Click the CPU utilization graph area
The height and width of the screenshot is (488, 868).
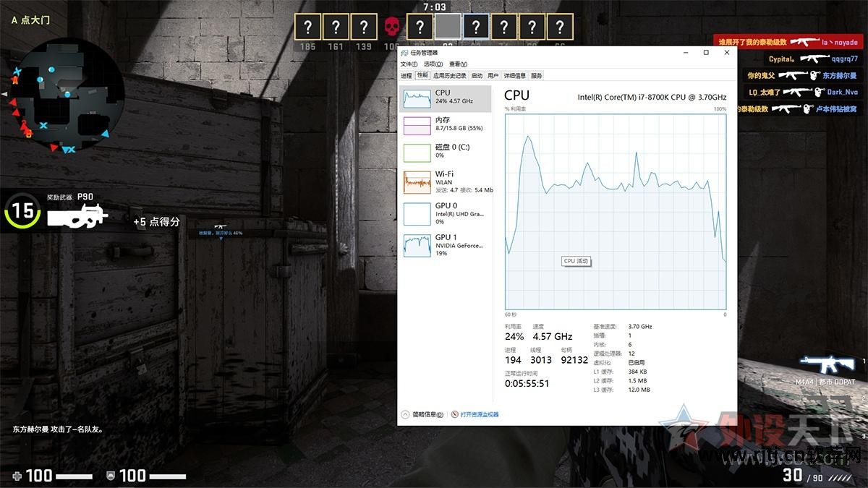click(x=616, y=212)
